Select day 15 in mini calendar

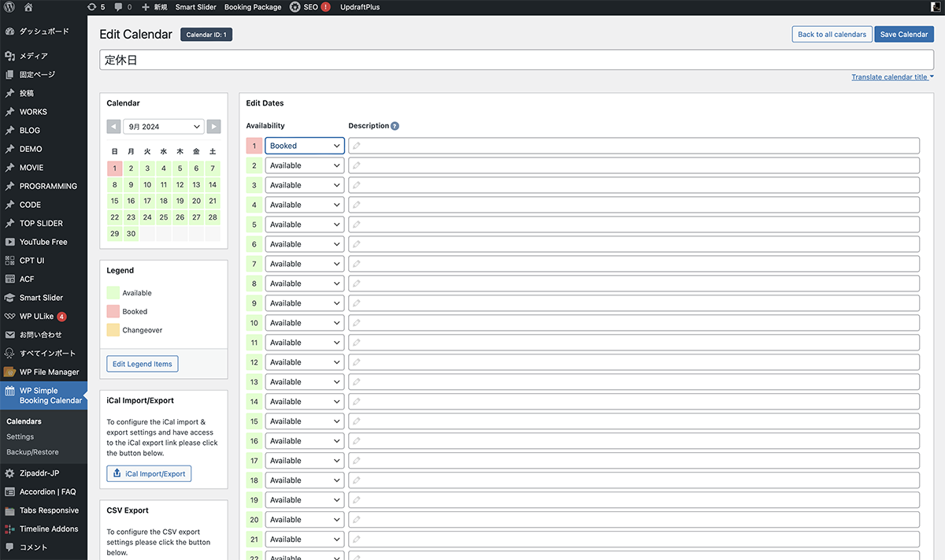click(x=115, y=201)
